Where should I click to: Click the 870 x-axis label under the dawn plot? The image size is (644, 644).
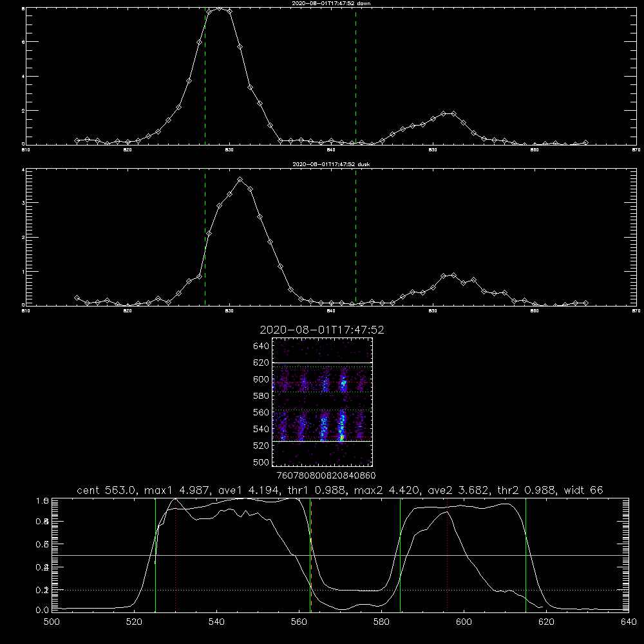pyautogui.click(x=636, y=149)
